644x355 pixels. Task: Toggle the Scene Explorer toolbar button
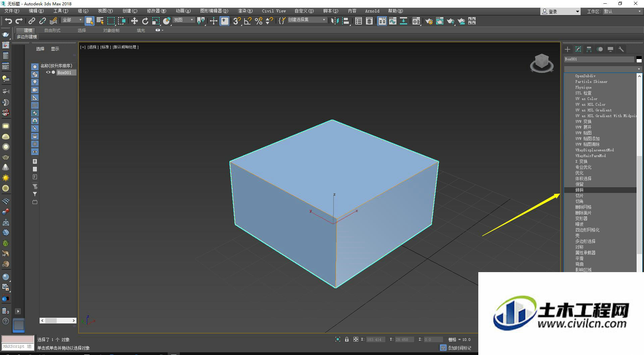(x=359, y=21)
